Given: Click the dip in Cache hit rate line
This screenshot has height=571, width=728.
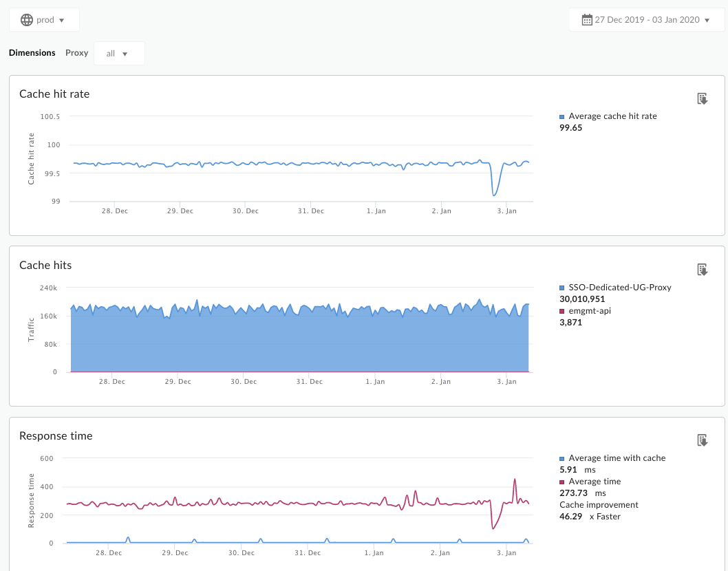Looking at the screenshot, I should coord(494,195).
